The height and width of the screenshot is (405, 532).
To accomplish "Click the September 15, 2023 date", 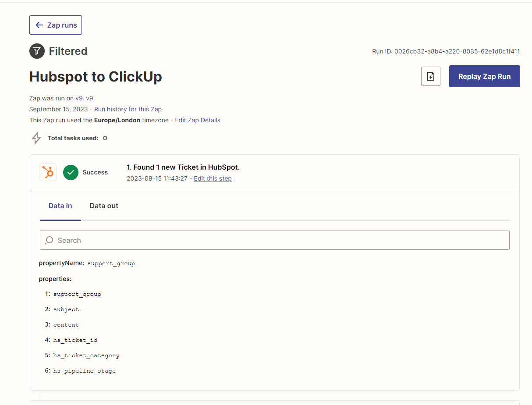I will pos(59,109).
